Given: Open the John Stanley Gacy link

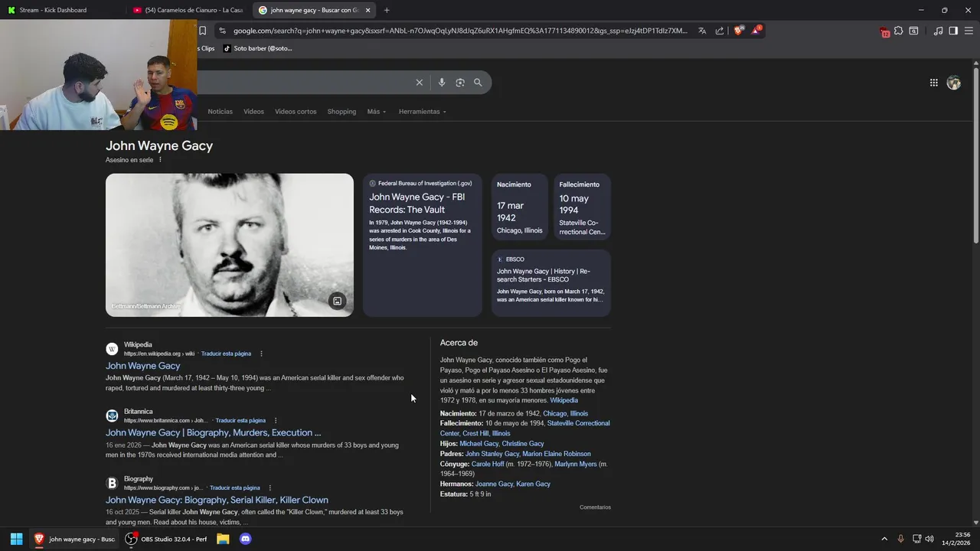Looking at the screenshot, I should [x=492, y=454].
